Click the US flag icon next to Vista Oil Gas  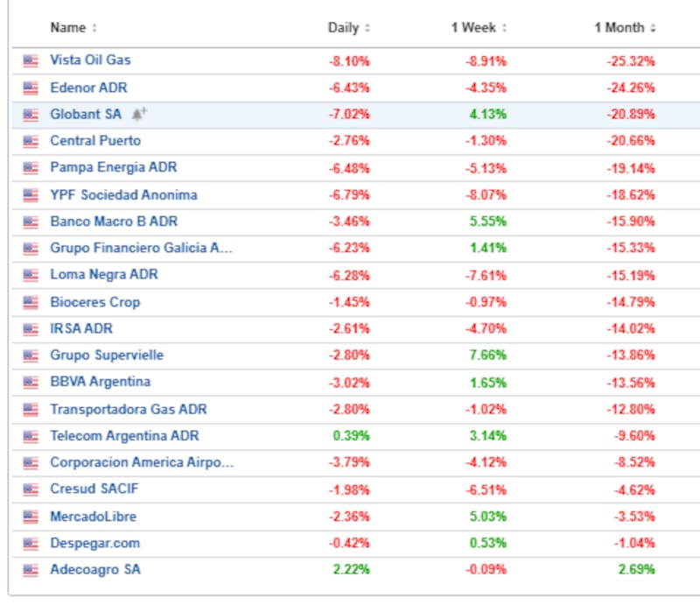point(31,60)
